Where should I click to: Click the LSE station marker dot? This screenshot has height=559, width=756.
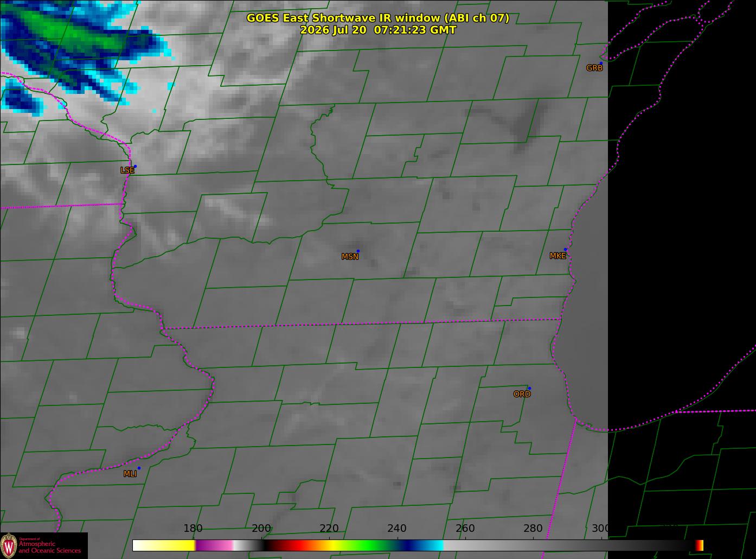[x=135, y=166]
